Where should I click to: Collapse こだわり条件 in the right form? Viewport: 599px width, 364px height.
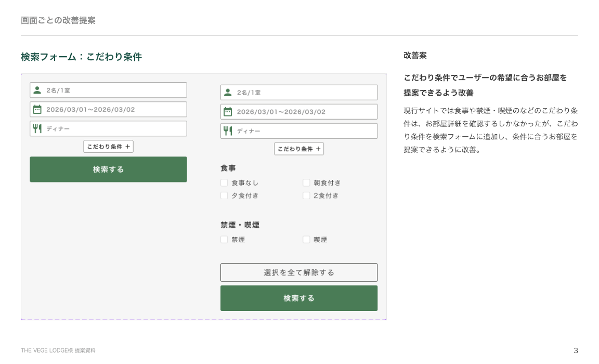[x=299, y=149]
